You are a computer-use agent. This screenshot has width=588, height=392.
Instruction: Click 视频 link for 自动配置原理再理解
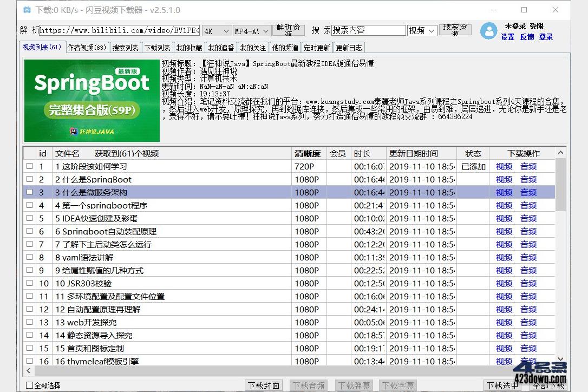point(504,309)
